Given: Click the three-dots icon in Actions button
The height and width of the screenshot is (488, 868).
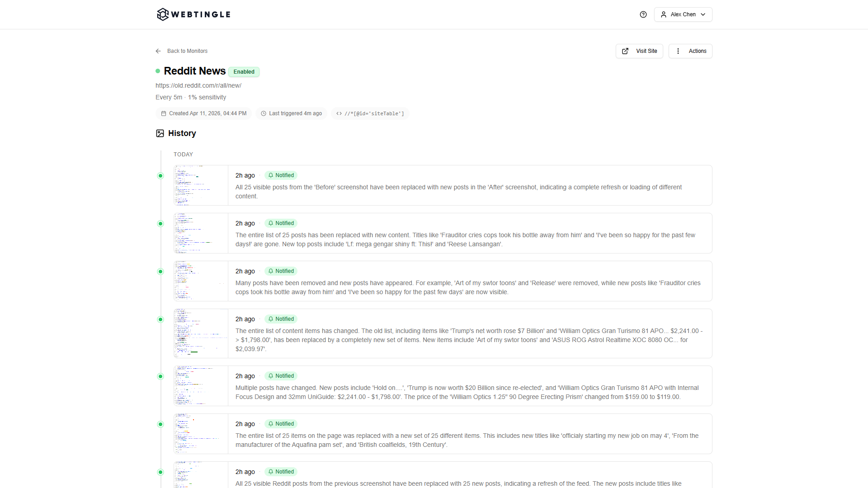Looking at the screenshot, I should [x=678, y=51].
